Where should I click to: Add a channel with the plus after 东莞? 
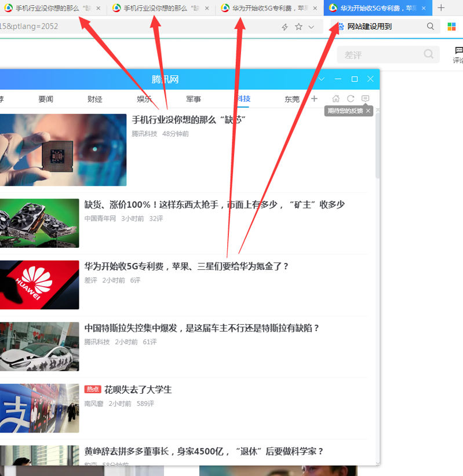(315, 99)
